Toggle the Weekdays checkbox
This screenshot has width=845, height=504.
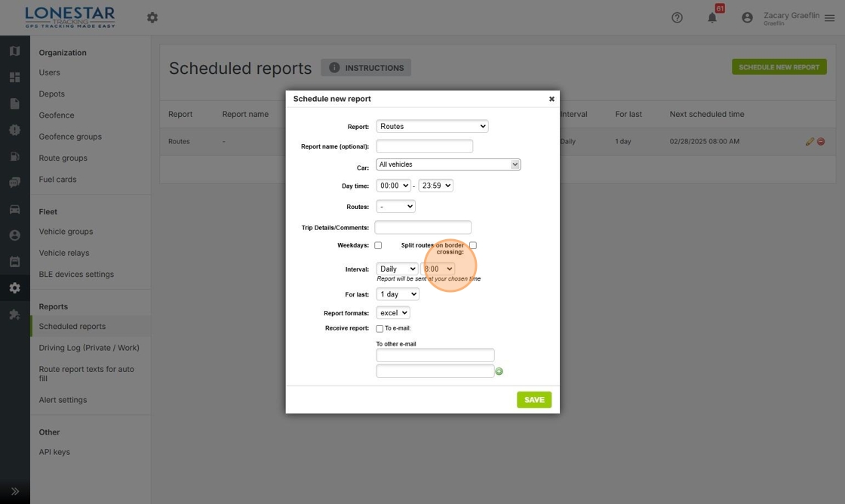point(378,245)
